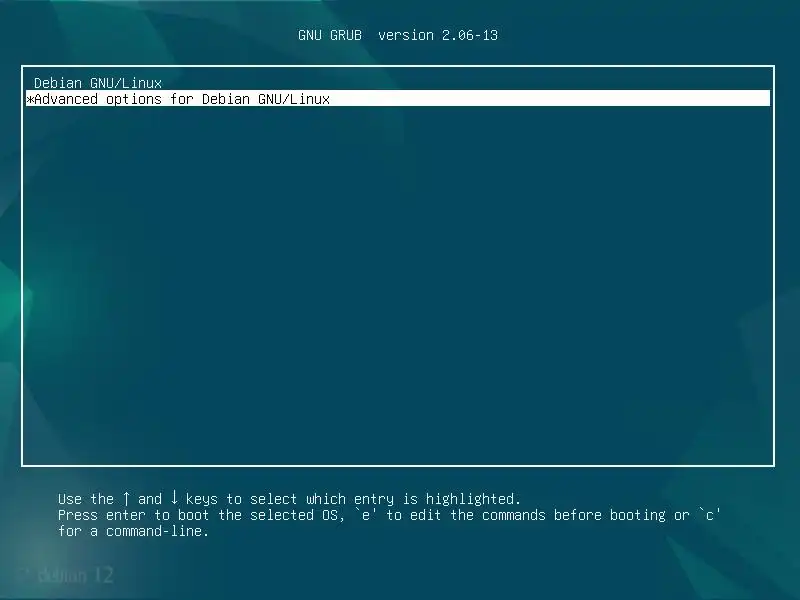Click the version 2.06-13 label
This screenshot has width=800, height=600.
pos(438,35)
